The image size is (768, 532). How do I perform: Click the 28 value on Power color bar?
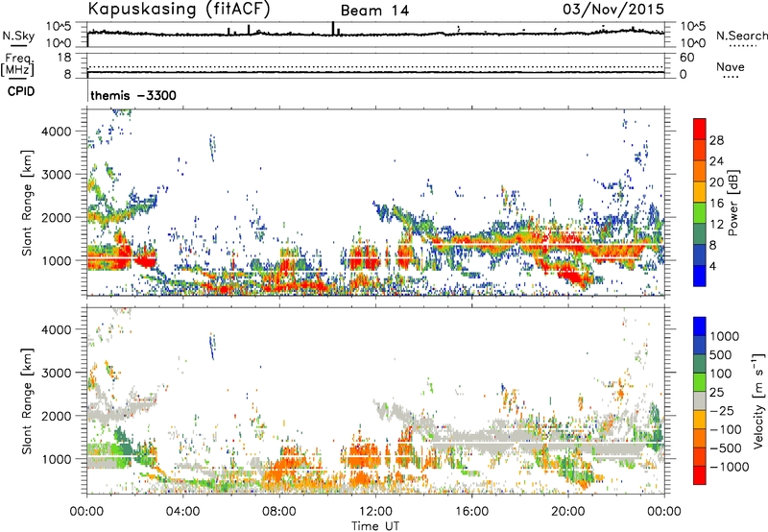coord(716,140)
